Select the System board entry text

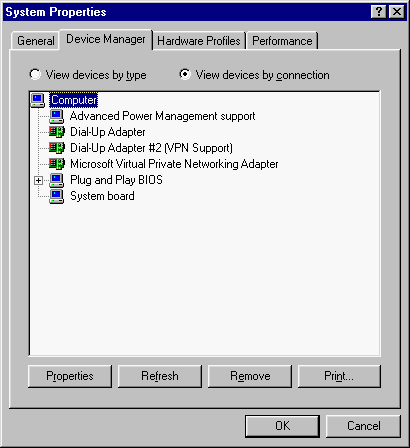(x=102, y=196)
